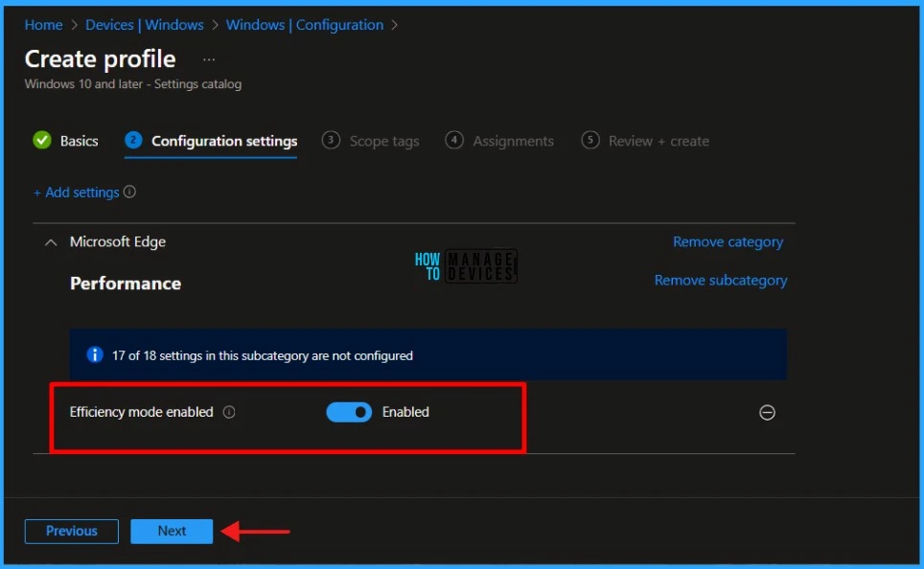
Task: Click the step 5 circle icon for Review + create
Action: 589,140
